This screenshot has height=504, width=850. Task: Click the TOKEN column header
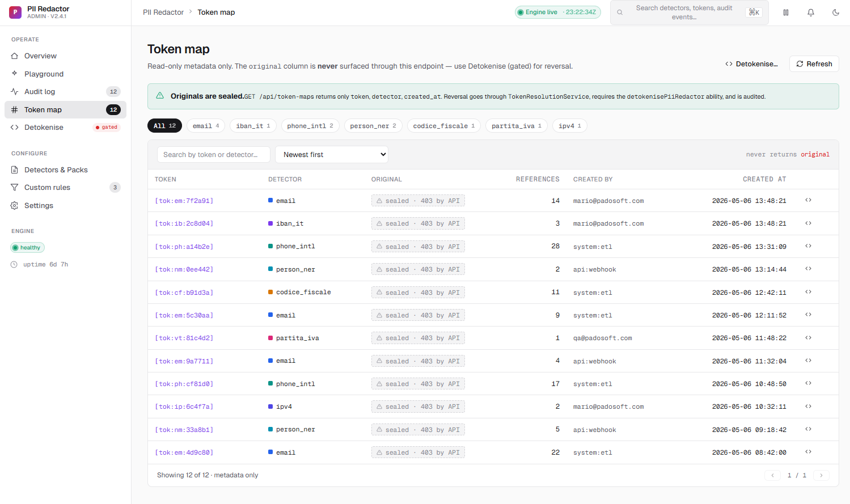[x=166, y=179]
